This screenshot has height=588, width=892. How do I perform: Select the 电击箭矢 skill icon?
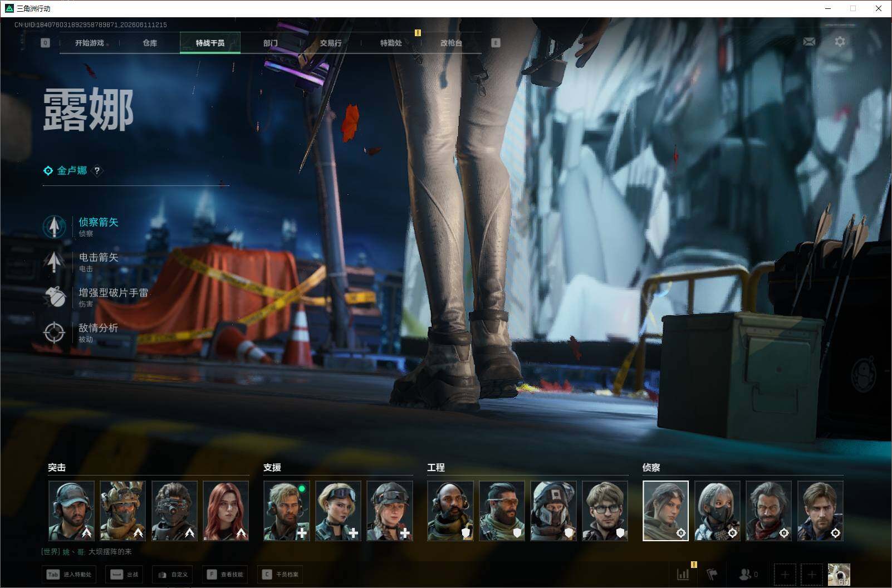[54, 262]
